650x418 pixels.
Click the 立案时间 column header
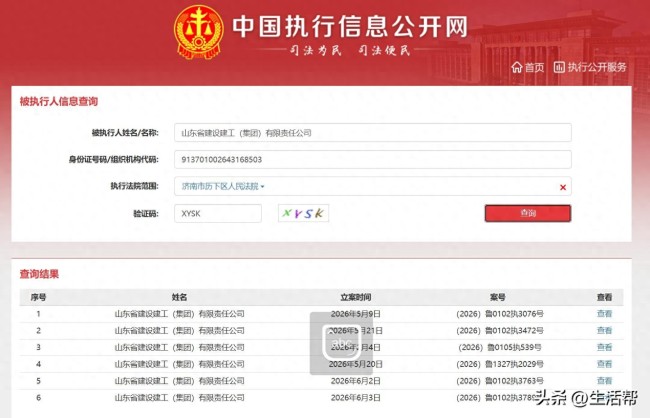(x=356, y=297)
